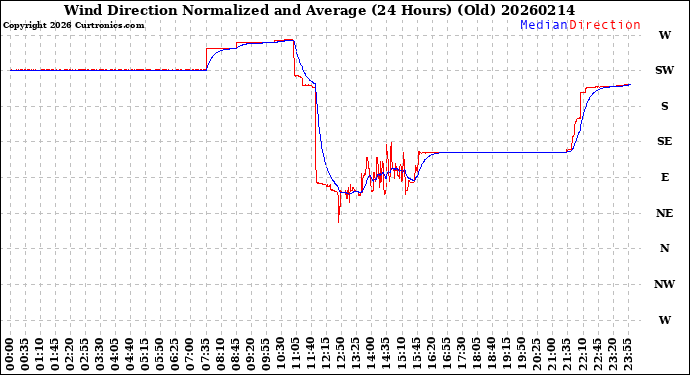The width and height of the screenshot is (690, 375).
Task: Click the 18:40 time axis label
Action: click(491, 355)
